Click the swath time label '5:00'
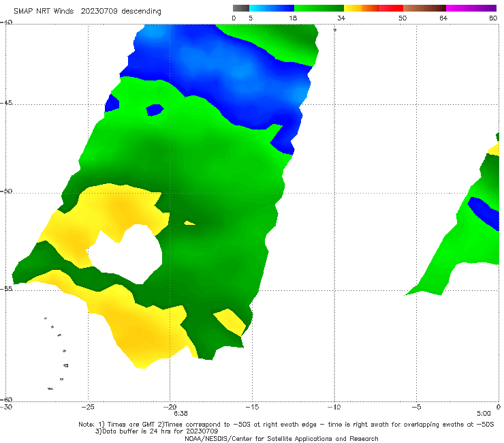This screenshot has width=504, height=443. pos(484,414)
